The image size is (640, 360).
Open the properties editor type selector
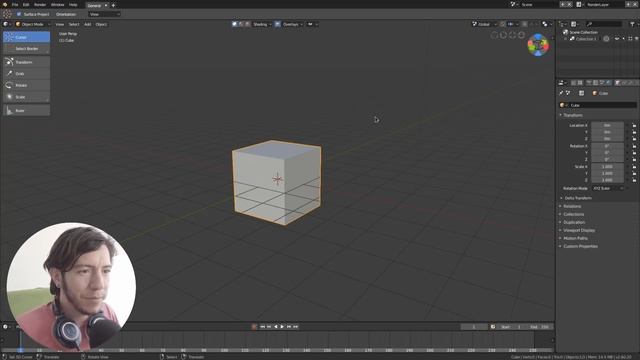[x=562, y=83]
